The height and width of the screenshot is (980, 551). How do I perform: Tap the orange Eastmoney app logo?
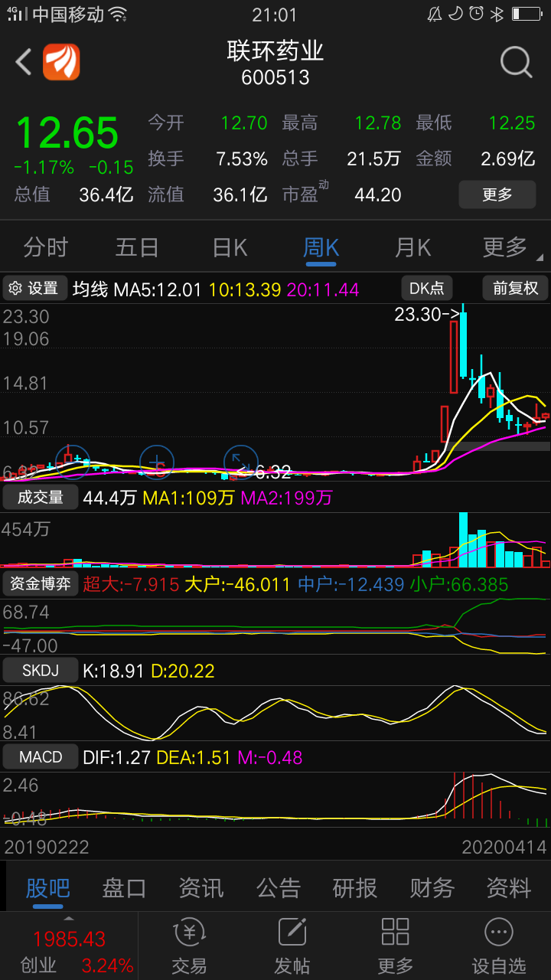(61, 62)
